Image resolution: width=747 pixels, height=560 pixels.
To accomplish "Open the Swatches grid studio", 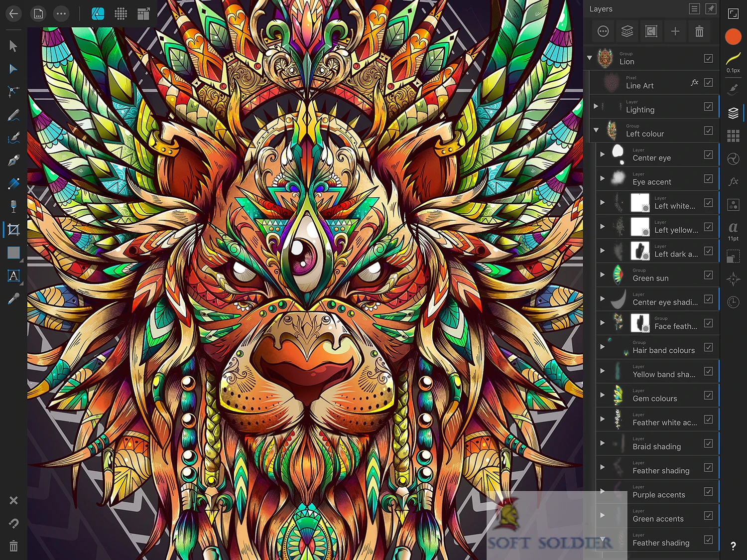I will click(733, 136).
